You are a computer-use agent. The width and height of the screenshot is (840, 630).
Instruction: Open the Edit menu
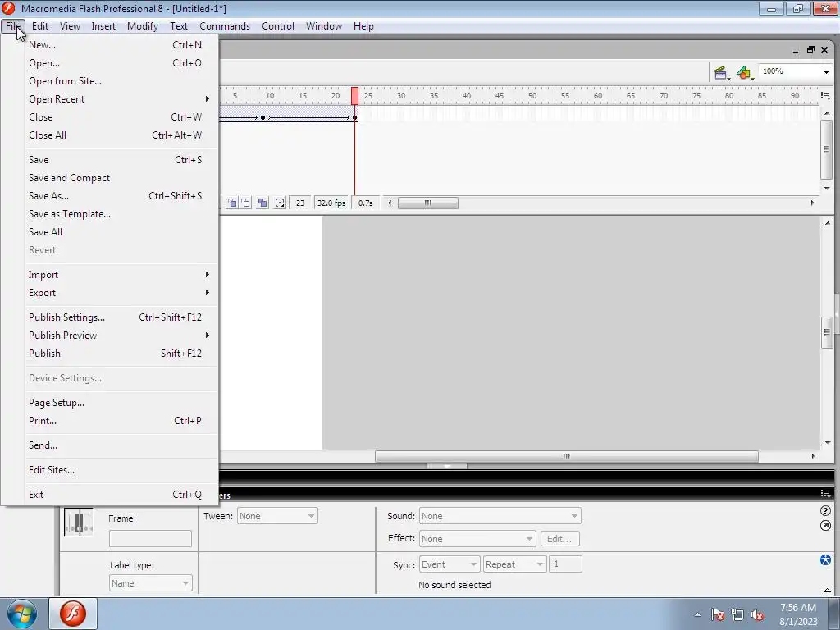pos(40,26)
